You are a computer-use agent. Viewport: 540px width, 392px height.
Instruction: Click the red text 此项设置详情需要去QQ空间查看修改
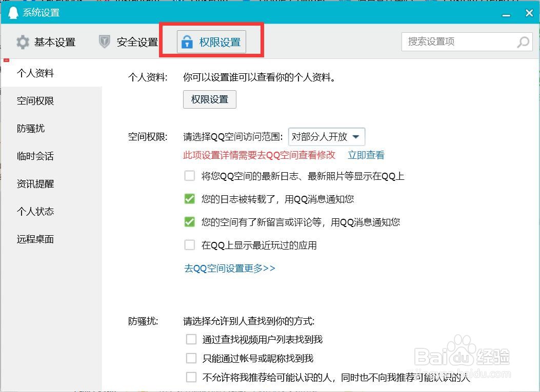coord(259,155)
